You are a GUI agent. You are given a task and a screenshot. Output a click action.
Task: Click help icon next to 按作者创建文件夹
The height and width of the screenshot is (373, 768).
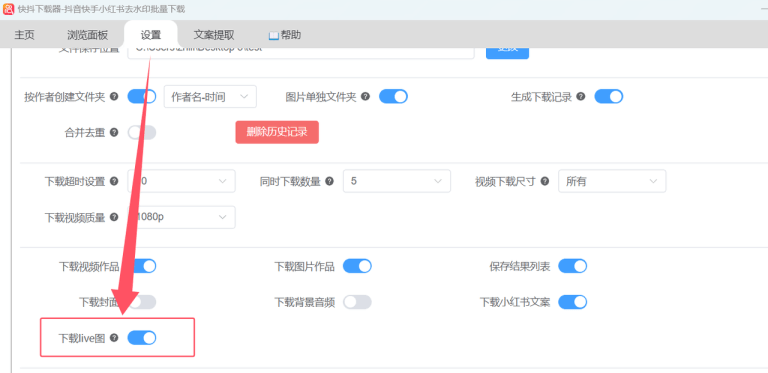pos(114,96)
